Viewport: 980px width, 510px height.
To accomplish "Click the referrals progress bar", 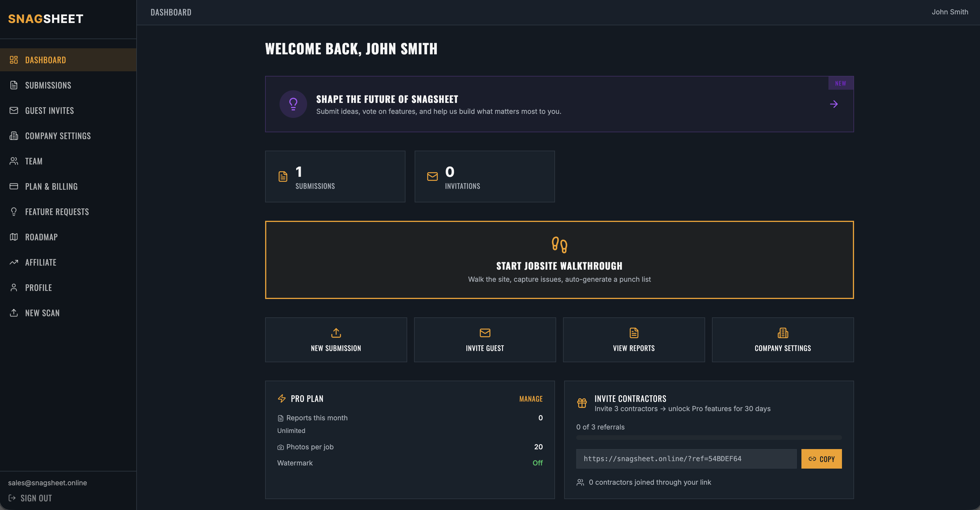I will coord(709,438).
